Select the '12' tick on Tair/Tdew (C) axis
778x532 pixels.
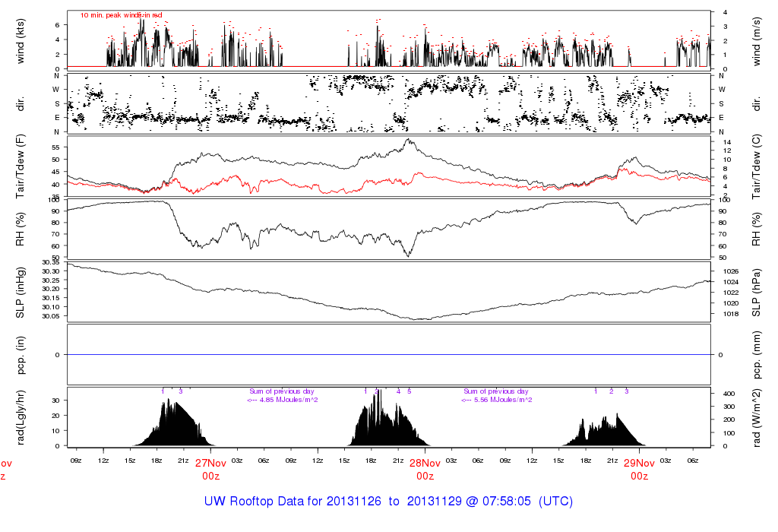pyautogui.click(x=727, y=150)
